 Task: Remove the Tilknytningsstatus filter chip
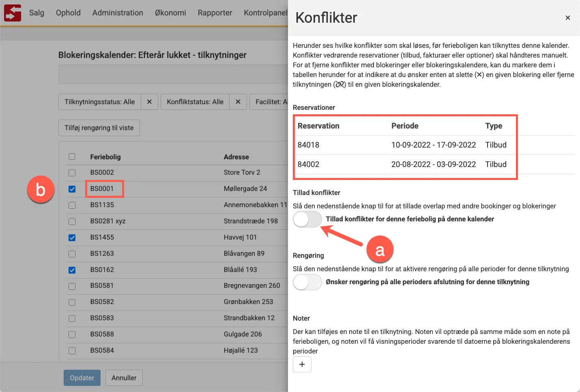149,102
